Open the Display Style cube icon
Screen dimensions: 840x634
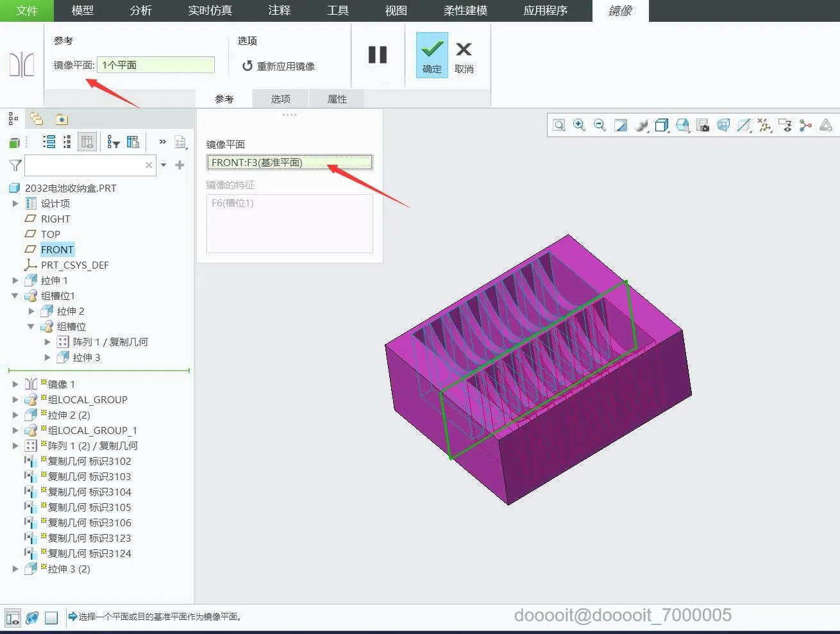pyautogui.click(x=662, y=125)
